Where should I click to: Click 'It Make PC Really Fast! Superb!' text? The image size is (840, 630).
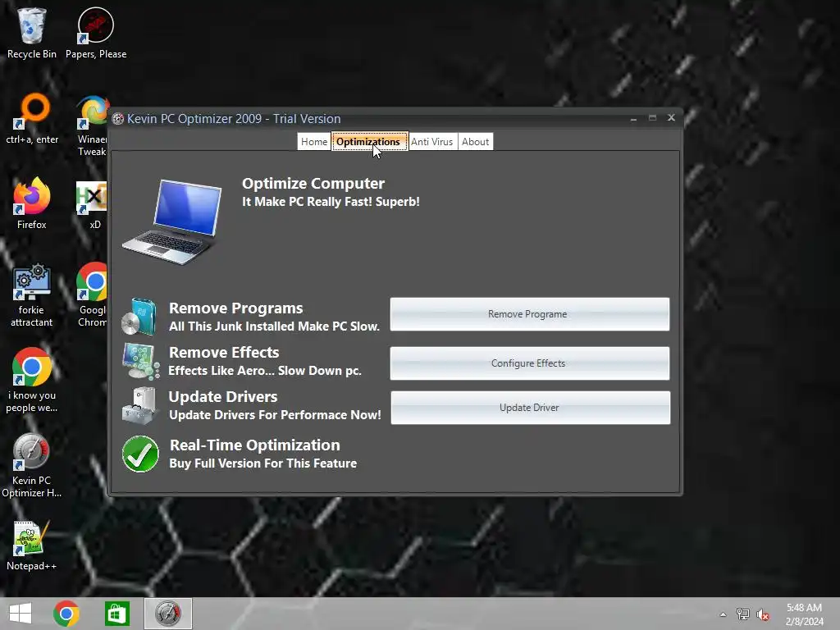[x=331, y=202]
